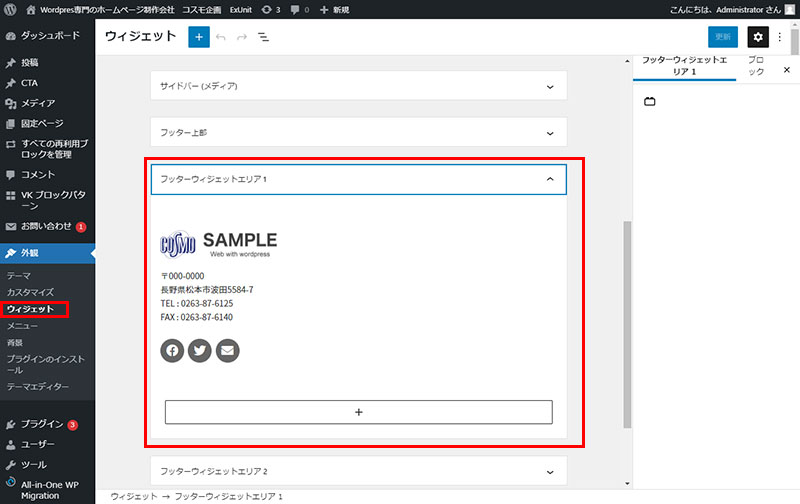Click the Twitter social icon
Viewport: 800px width, 504px height.
pyautogui.click(x=200, y=351)
